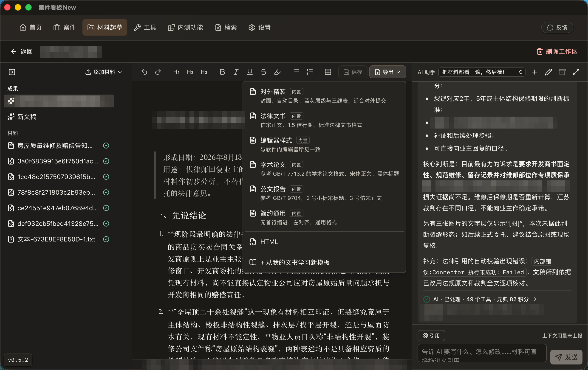Screen dimensions: 588x370
Task: Open 房屋质量维修及赔偿告知 material file
Action: [x=55, y=146]
